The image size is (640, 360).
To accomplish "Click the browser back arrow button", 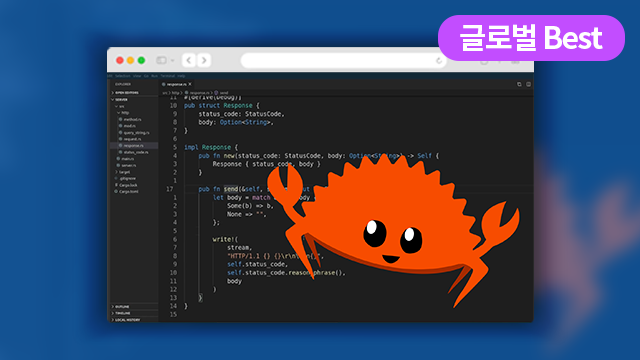I will pos(189,60).
